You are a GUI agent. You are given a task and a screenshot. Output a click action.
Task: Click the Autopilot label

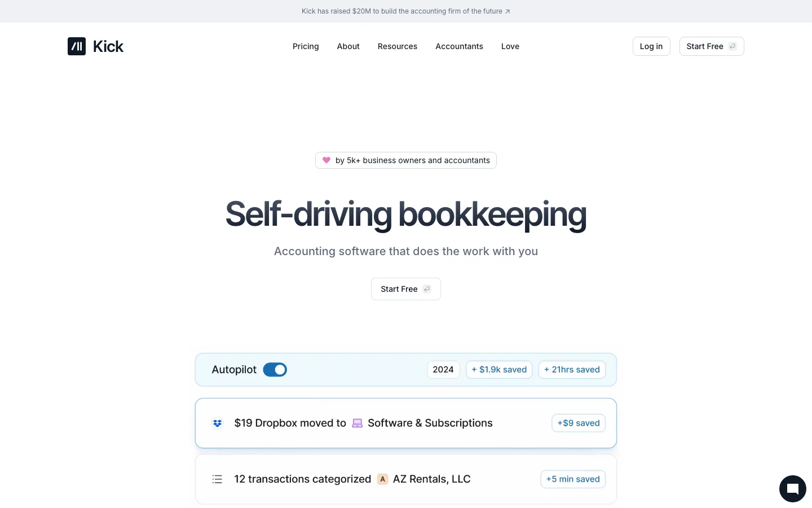coord(234,370)
